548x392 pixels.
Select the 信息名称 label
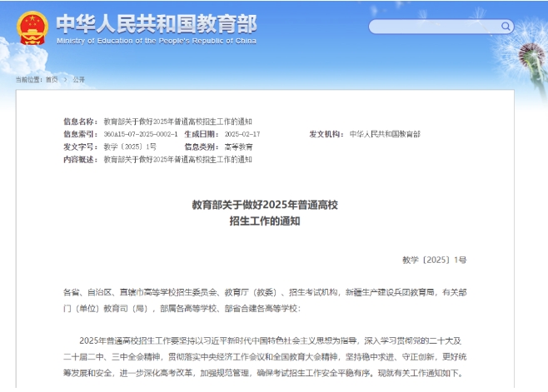(81, 122)
